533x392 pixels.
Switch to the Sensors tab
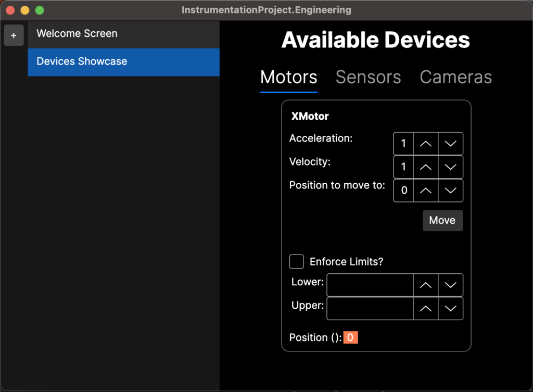pos(368,77)
